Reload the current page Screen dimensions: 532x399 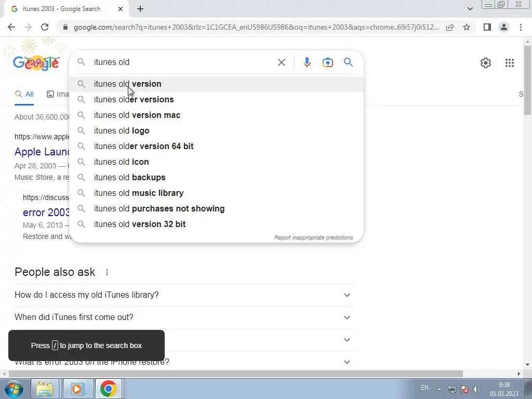[45, 27]
